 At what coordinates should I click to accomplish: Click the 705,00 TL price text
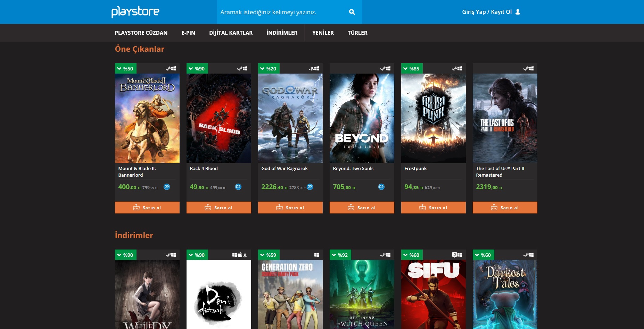[344, 187]
